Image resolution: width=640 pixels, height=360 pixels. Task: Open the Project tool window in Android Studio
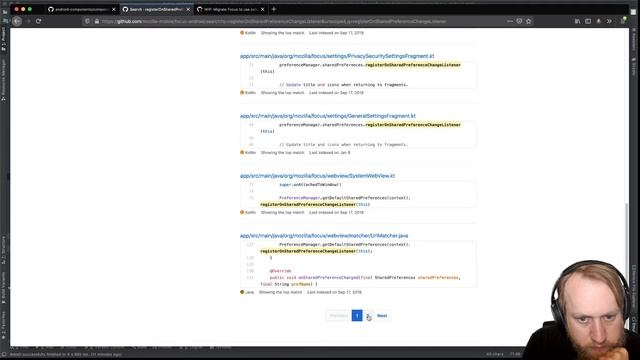pyautogui.click(x=4, y=39)
